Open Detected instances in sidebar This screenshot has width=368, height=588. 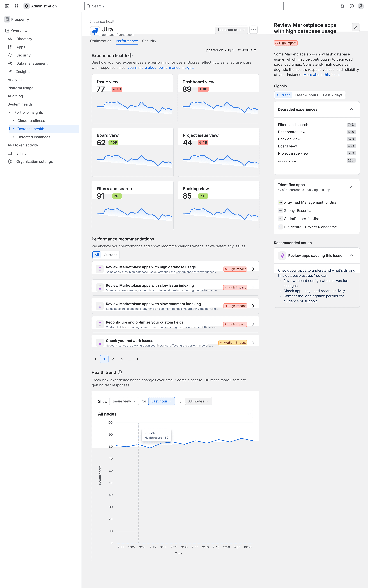(x=34, y=137)
